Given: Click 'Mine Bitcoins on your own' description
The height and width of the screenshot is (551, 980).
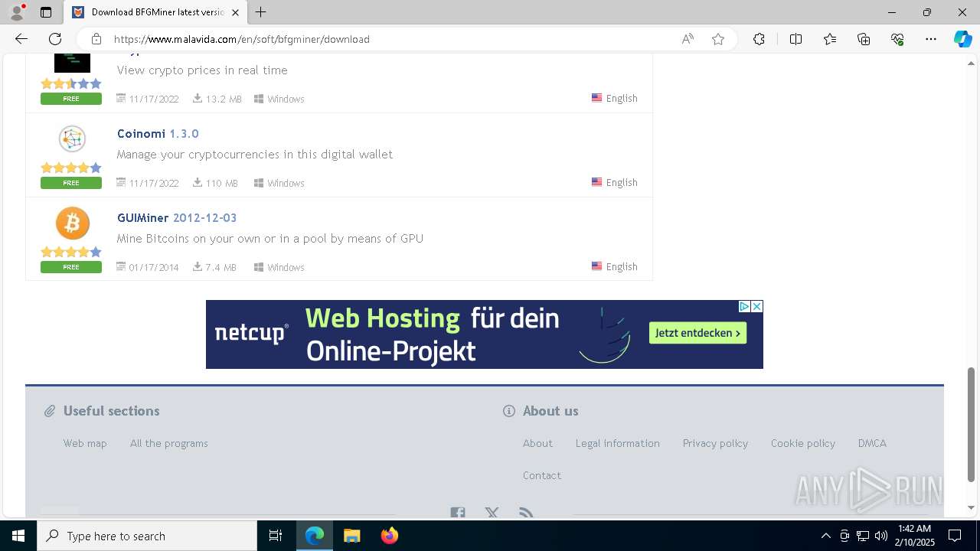Looking at the screenshot, I should (x=270, y=238).
